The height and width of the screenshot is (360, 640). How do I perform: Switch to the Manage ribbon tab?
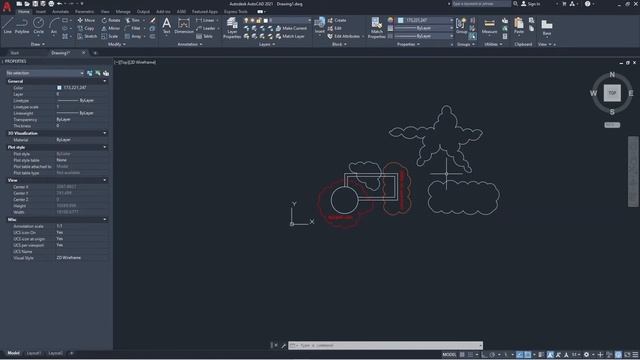123,11
